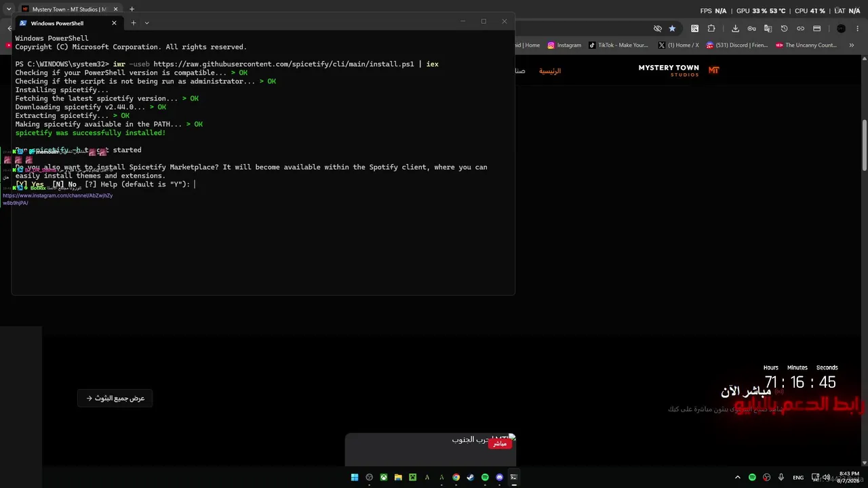Click the GitHub install.ps1 URL in command
This screenshot has height=488, width=868.
pos(283,64)
